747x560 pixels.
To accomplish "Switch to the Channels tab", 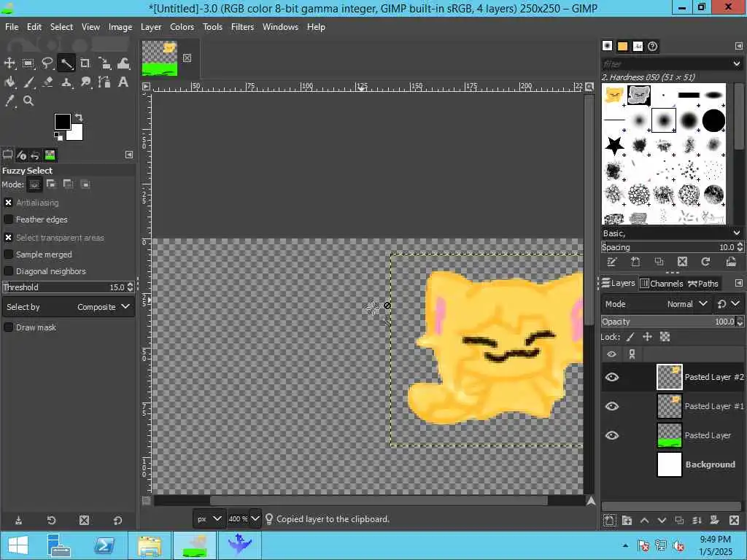I will click(x=661, y=284).
